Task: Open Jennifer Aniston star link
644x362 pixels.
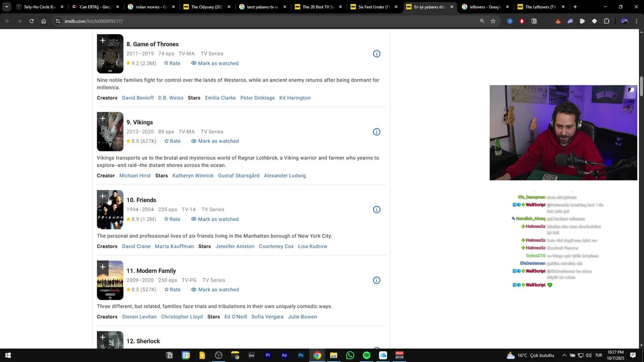Action: [x=235, y=246]
